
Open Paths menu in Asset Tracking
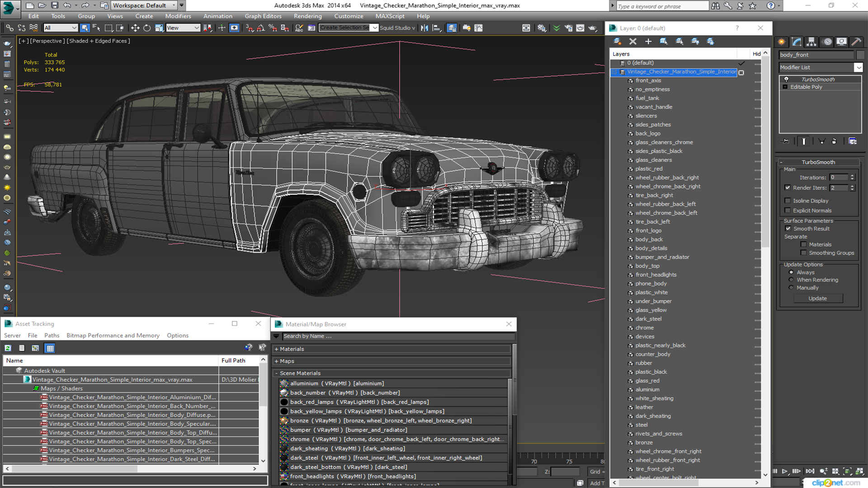click(52, 335)
